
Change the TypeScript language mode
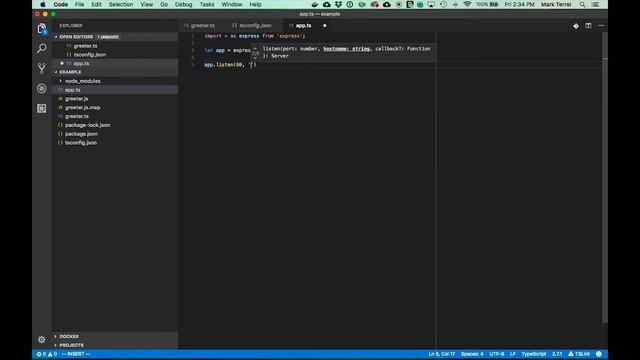[x=533, y=354]
